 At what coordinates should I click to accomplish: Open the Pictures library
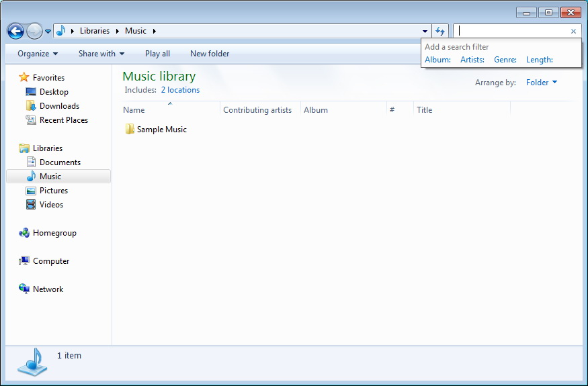(54, 191)
